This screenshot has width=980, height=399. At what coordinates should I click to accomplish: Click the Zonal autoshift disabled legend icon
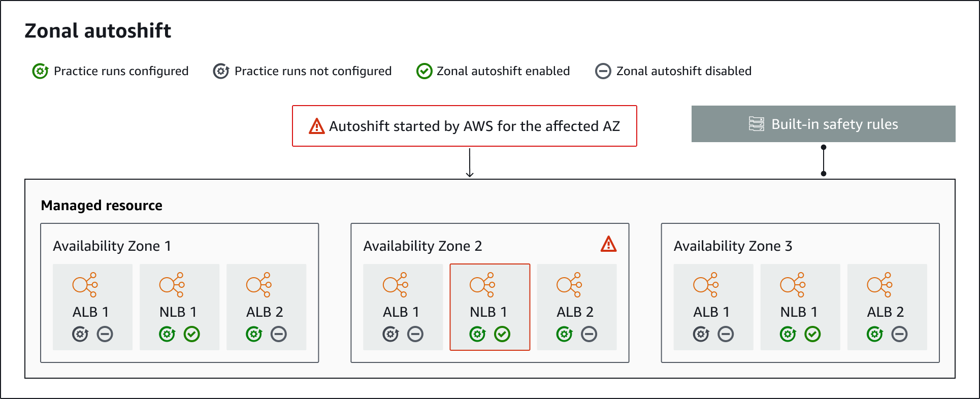click(x=603, y=71)
